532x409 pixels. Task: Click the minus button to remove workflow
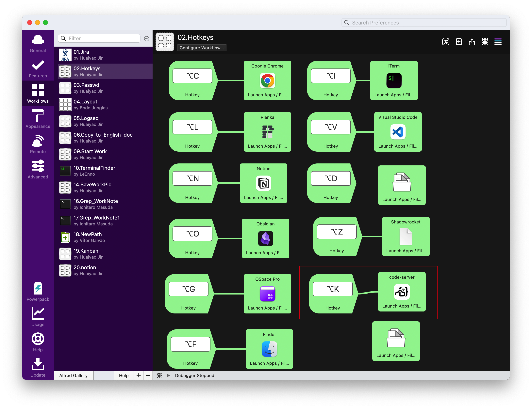tap(148, 375)
